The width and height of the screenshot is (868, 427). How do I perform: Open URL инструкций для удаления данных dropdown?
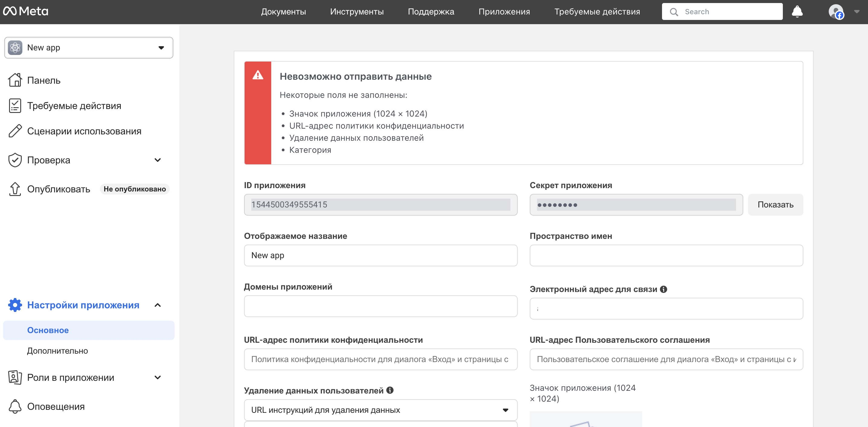click(x=380, y=410)
